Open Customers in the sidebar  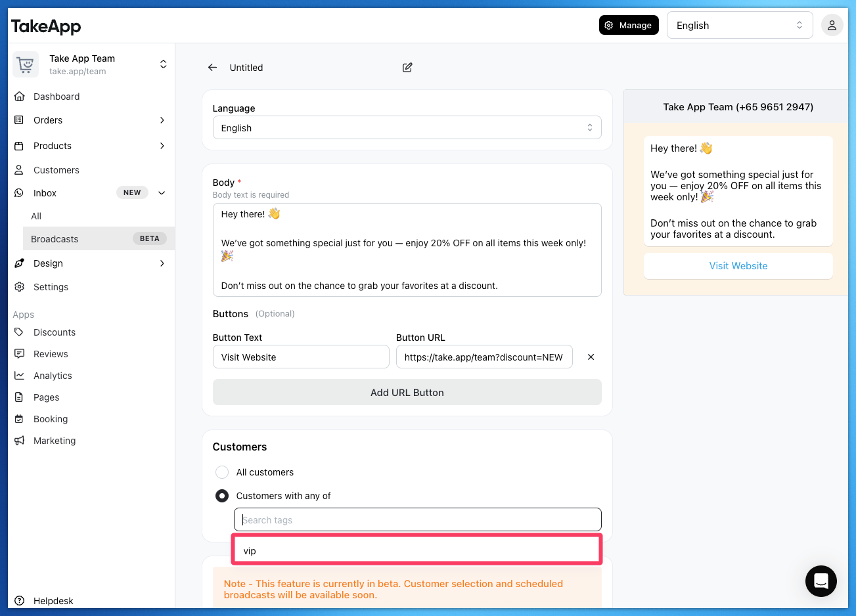(x=56, y=170)
